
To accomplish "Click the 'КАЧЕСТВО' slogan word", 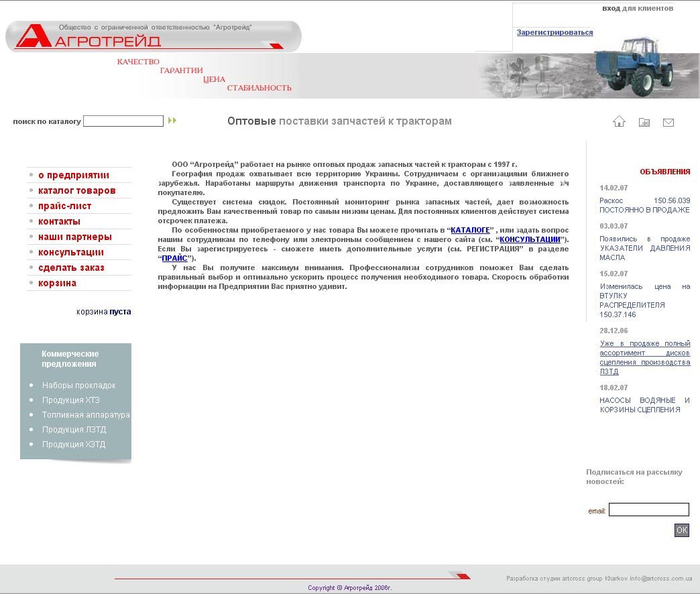I will (x=138, y=62).
